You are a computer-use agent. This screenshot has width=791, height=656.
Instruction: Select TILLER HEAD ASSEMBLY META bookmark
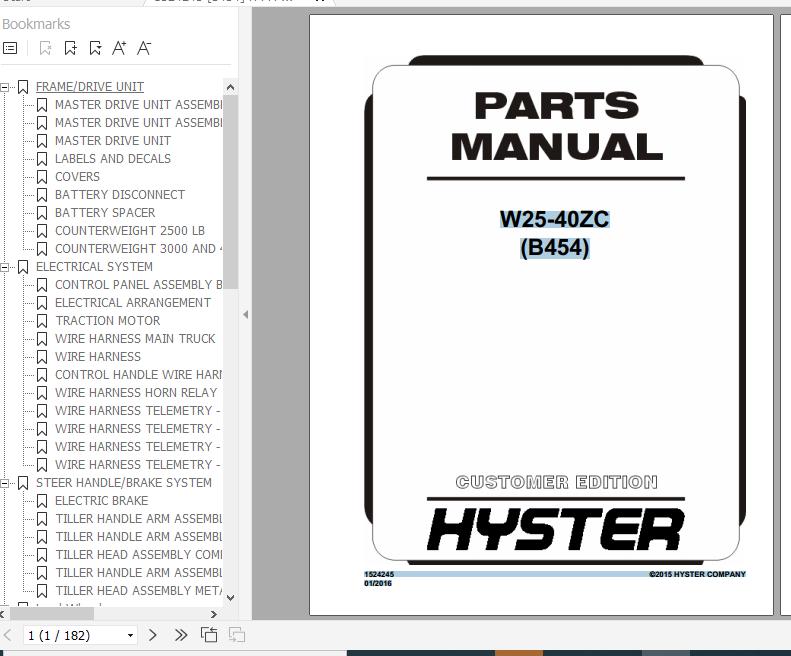(138, 590)
